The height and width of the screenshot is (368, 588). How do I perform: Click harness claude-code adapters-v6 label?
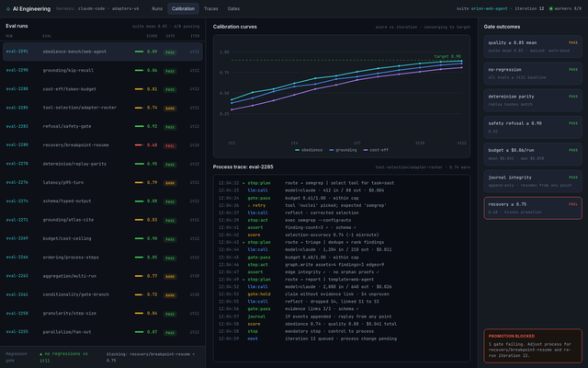(97, 8)
